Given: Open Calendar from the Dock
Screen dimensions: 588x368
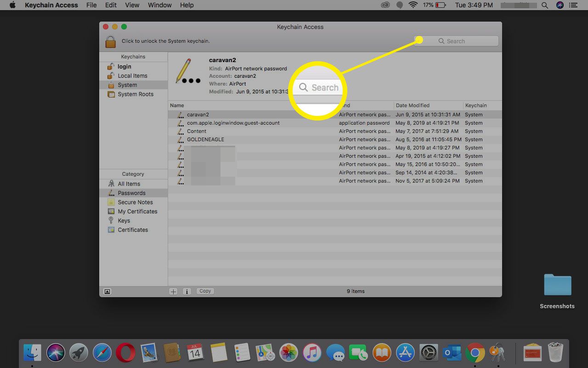Looking at the screenshot, I should click(195, 353).
